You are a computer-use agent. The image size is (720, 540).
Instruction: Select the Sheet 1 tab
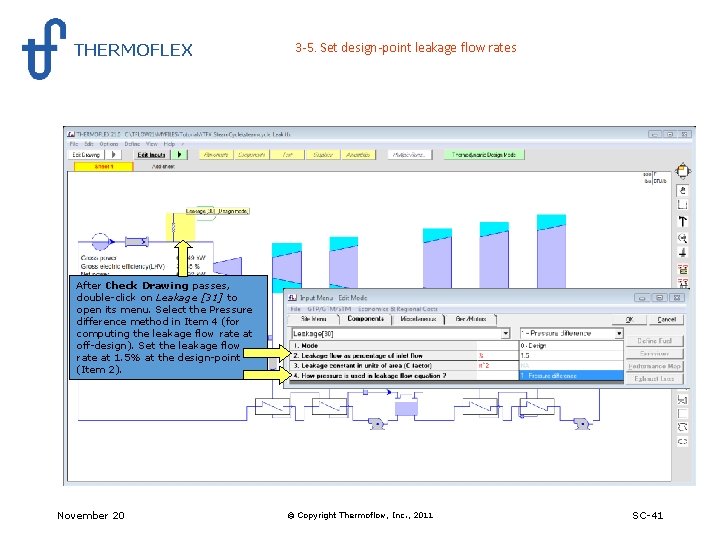(x=104, y=167)
